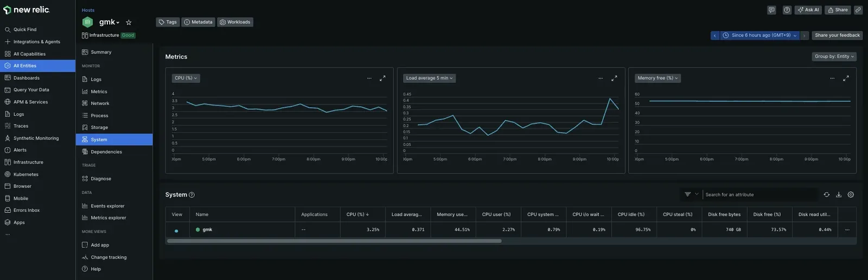Open APM & Services in navigation
Screen dimensions: 868x280
click(x=30, y=102)
